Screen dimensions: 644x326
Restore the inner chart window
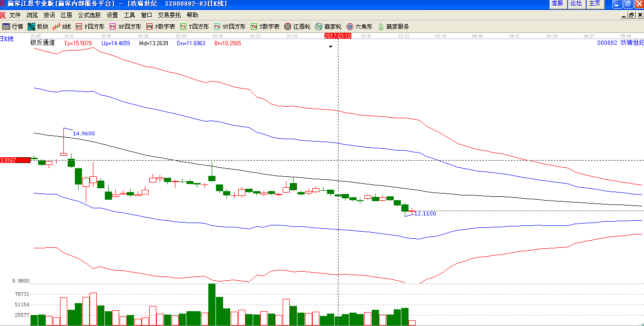tap(632, 15)
